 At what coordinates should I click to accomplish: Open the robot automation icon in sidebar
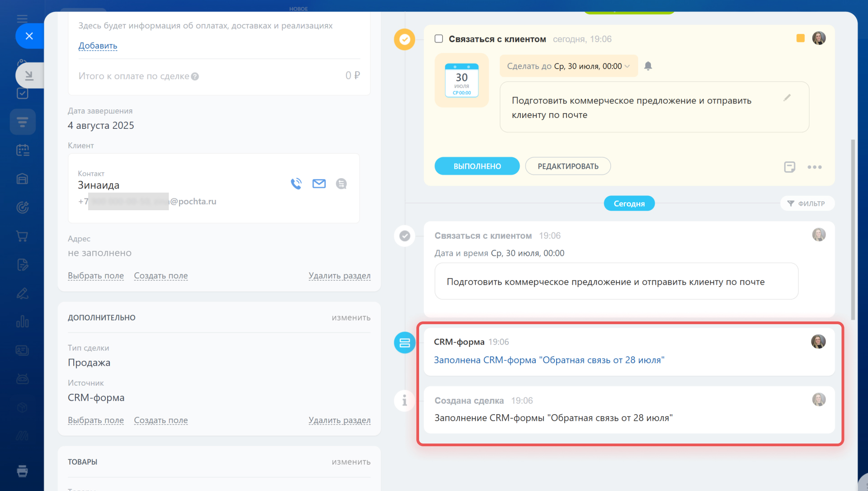[x=22, y=379]
